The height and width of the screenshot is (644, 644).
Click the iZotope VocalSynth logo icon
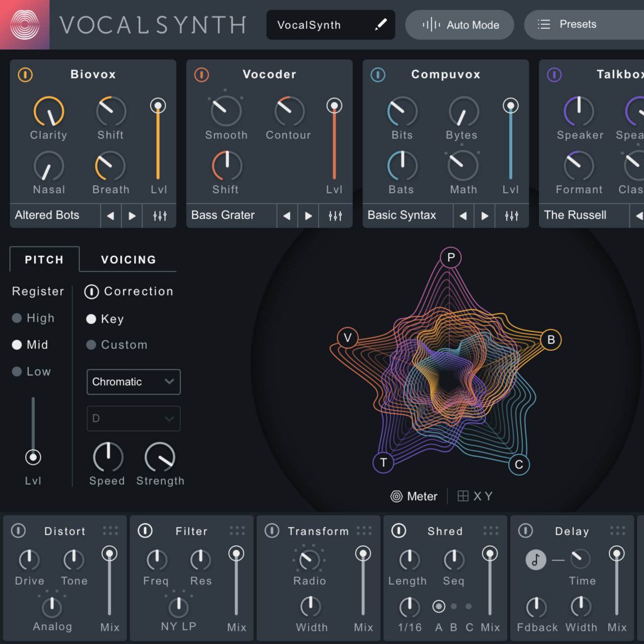click(25, 25)
